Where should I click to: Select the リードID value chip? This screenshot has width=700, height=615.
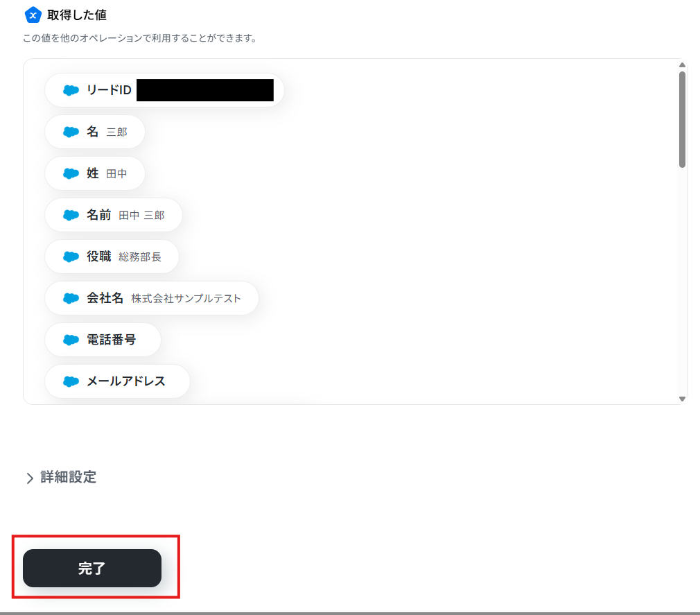pyautogui.click(x=164, y=90)
